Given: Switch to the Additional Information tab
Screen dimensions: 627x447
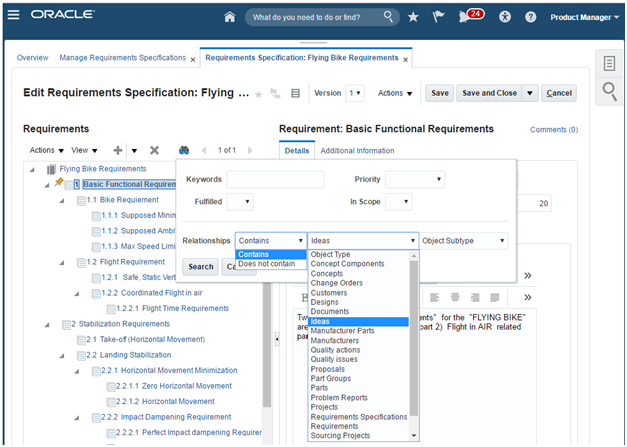Looking at the screenshot, I should coord(357,150).
